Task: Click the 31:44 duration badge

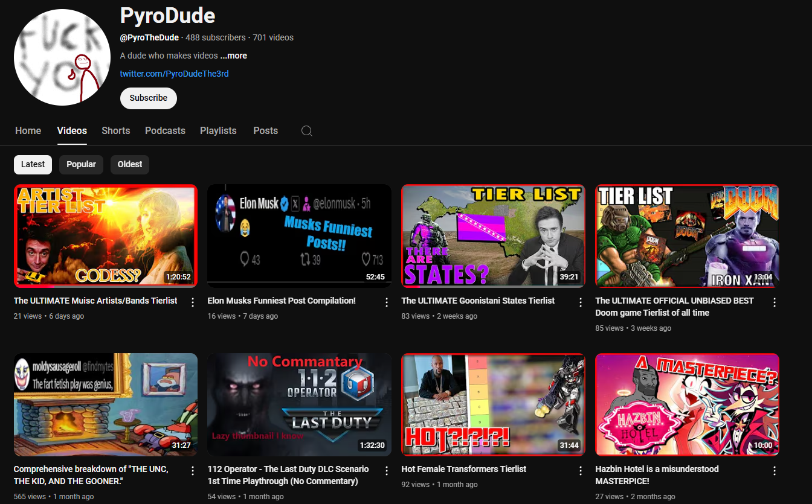Action: coord(569,445)
